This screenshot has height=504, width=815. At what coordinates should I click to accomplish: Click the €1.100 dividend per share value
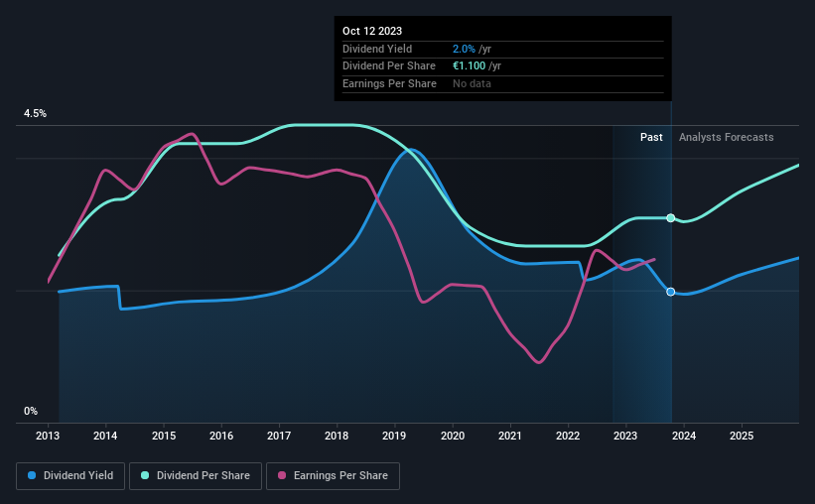(x=469, y=66)
